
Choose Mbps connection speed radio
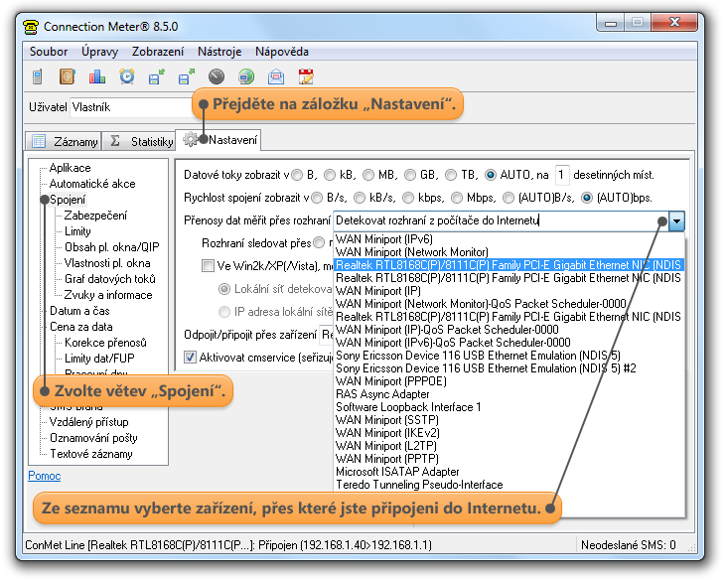point(457,199)
